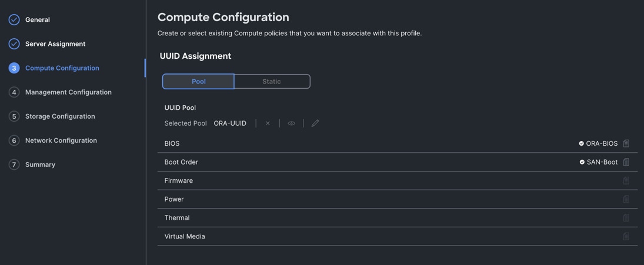Click the ORA-BIOS policy name
The height and width of the screenshot is (265, 644).
[602, 143]
